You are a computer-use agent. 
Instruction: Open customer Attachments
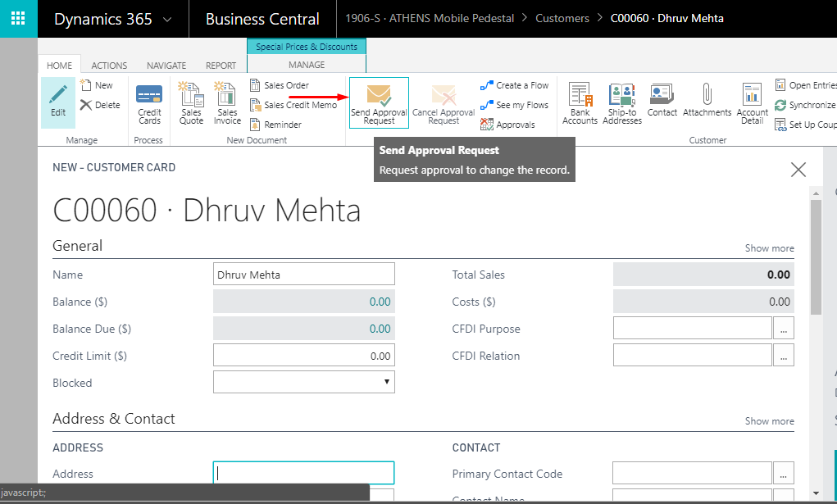coord(707,100)
